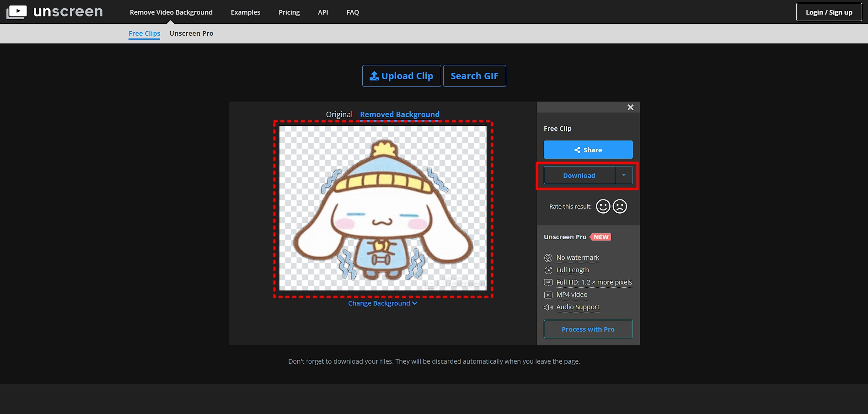Go to Examples page
Image resolution: width=868 pixels, height=414 pixels.
(x=246, y=12)
